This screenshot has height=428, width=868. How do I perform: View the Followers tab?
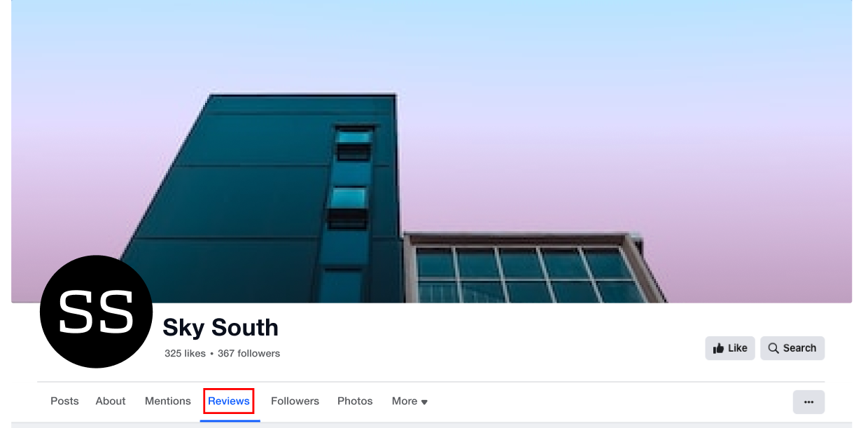[295, 401]
